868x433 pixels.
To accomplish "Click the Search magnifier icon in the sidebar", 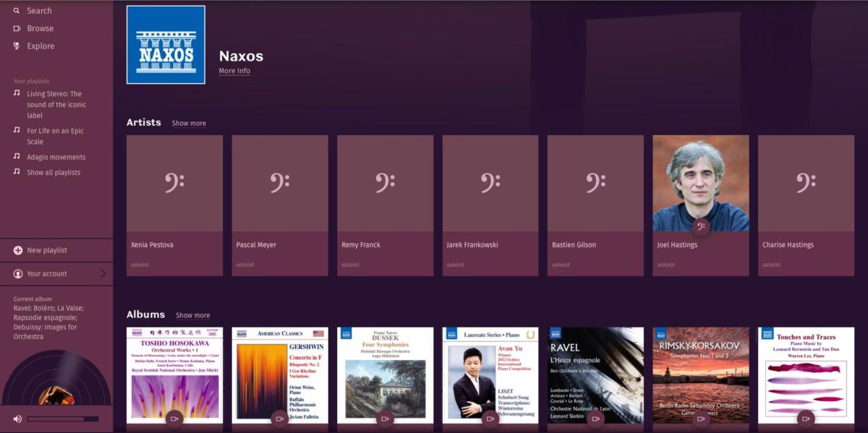I will coord(17,11).
